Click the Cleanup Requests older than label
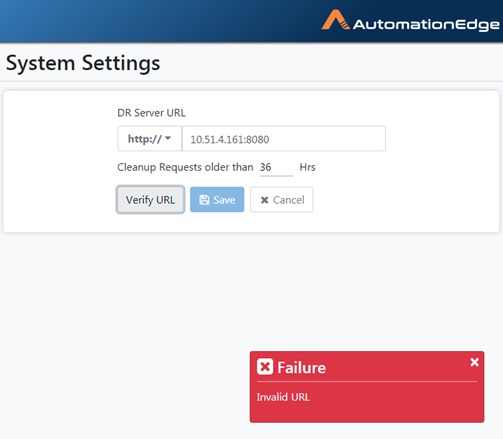Screen dimensions: 503x439 [185, 167]
